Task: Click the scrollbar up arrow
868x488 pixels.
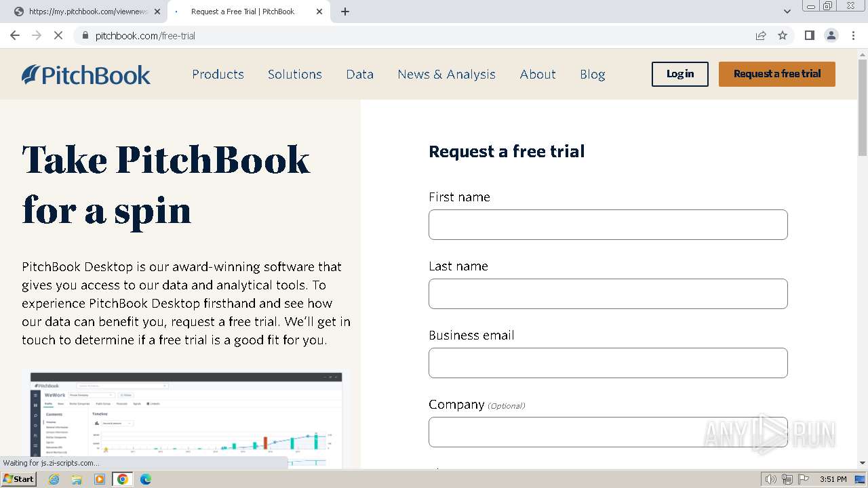Action: pyautogui.click(x=863, y=54)
